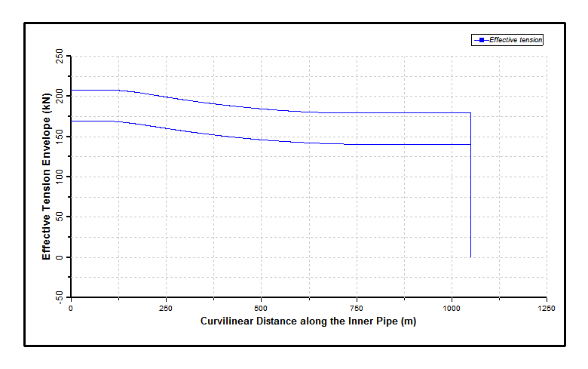Screen dimensions: 588x369
Task: Click the 100 tick label on the y-axis
Action: coord(60,177)
